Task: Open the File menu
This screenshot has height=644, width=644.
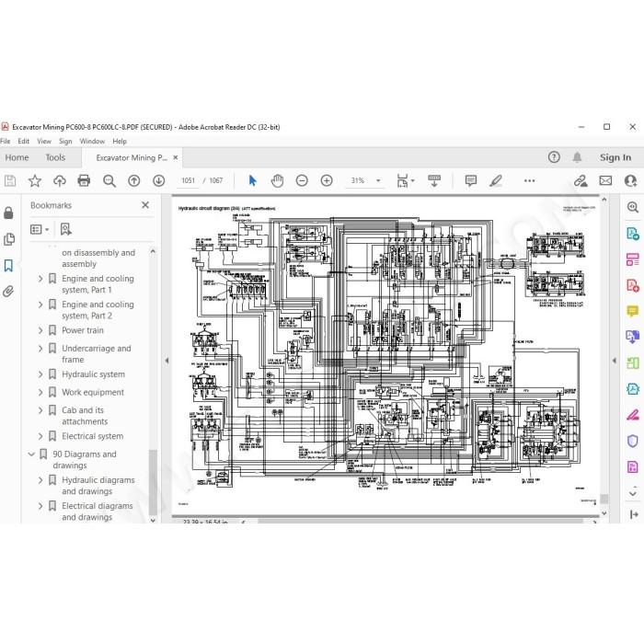Action: pos(5,142)
